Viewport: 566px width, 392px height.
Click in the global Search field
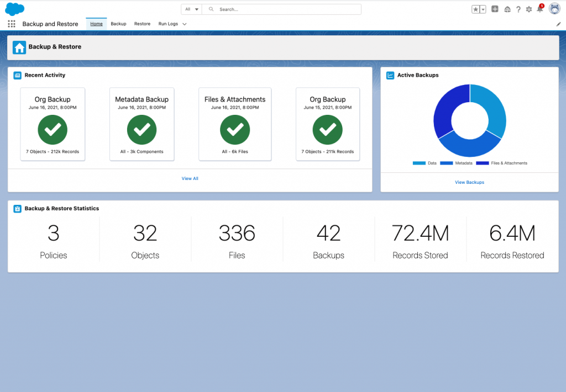pyautogui.click(x=281, y=9)
